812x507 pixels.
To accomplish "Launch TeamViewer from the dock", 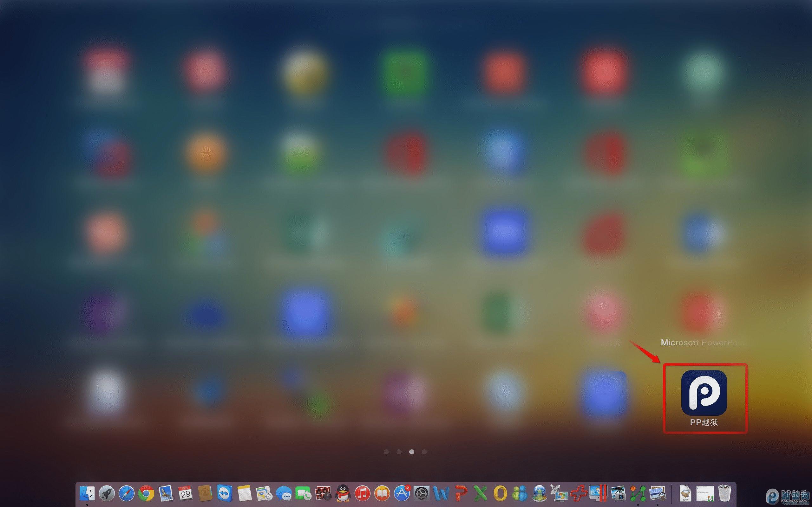I will pyautogui.click(x=225, y=494).
